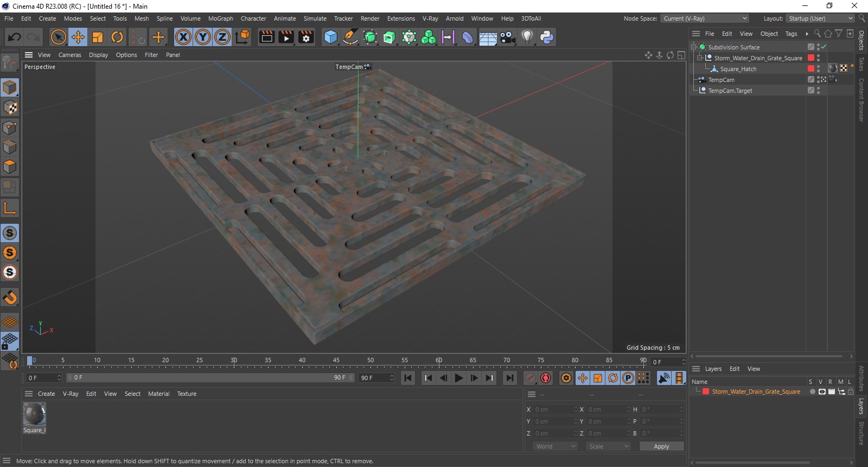868x467 pixels.
Task: Select the Live Selection tool
Action: (58, 37)
